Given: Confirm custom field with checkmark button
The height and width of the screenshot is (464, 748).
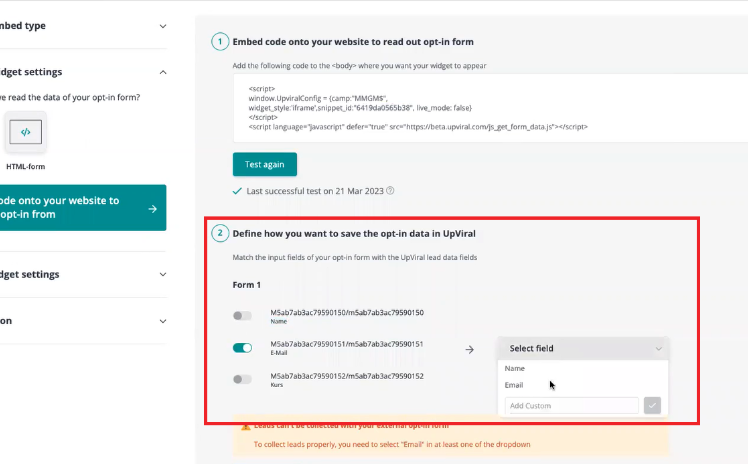Looking at the screenshot, I should coord(652,405).
